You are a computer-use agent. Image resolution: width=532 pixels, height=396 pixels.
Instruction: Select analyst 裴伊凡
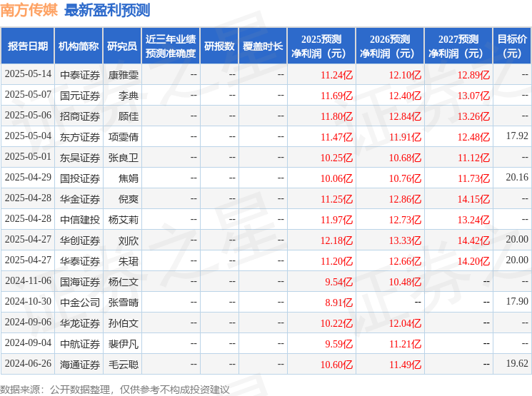124,344
